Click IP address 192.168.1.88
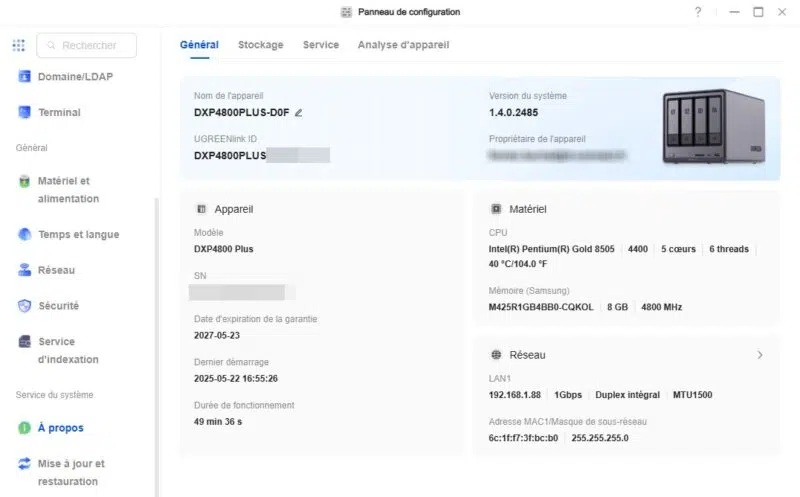The image size is (800, 497). pos(514,395)
